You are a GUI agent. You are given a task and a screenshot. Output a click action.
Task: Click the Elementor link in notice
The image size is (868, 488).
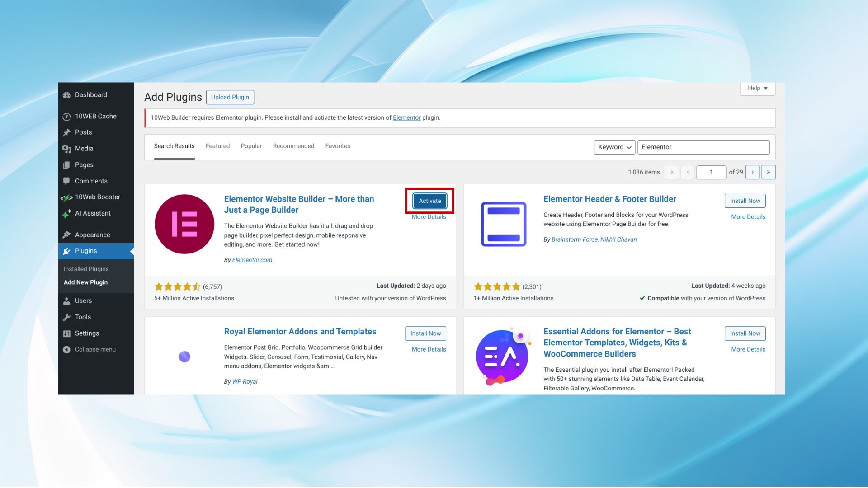(406, 118)
